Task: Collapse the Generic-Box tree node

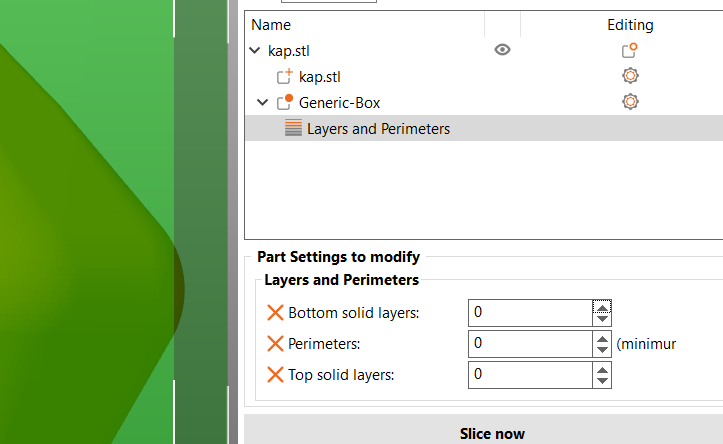Action: pyautogui.click(x=262, y=102)
